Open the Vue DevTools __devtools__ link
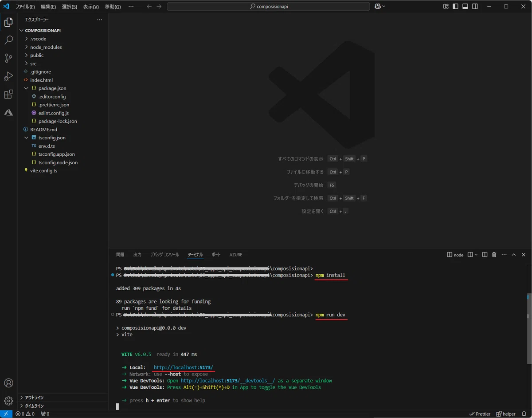Screen dimensions: 532x418 pyautogui.click(x=228, y=381)
